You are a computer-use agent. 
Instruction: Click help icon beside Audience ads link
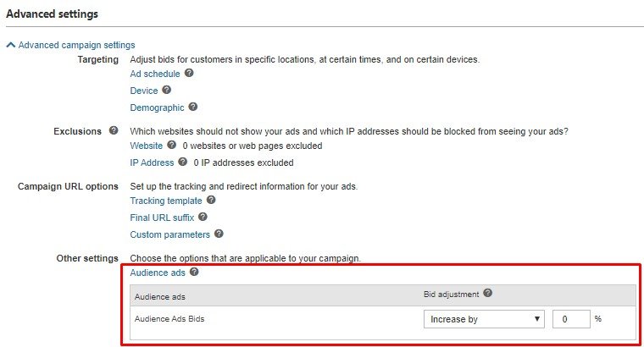pos(195,273)
